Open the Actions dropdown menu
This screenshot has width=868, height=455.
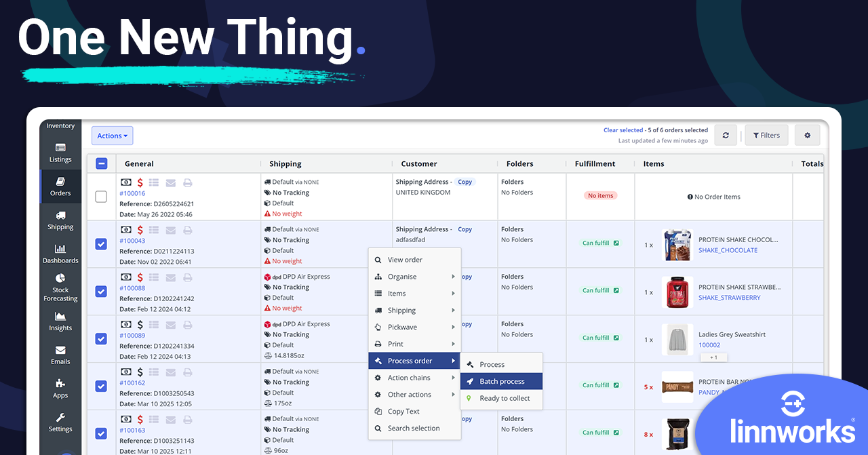click(112, 135)
